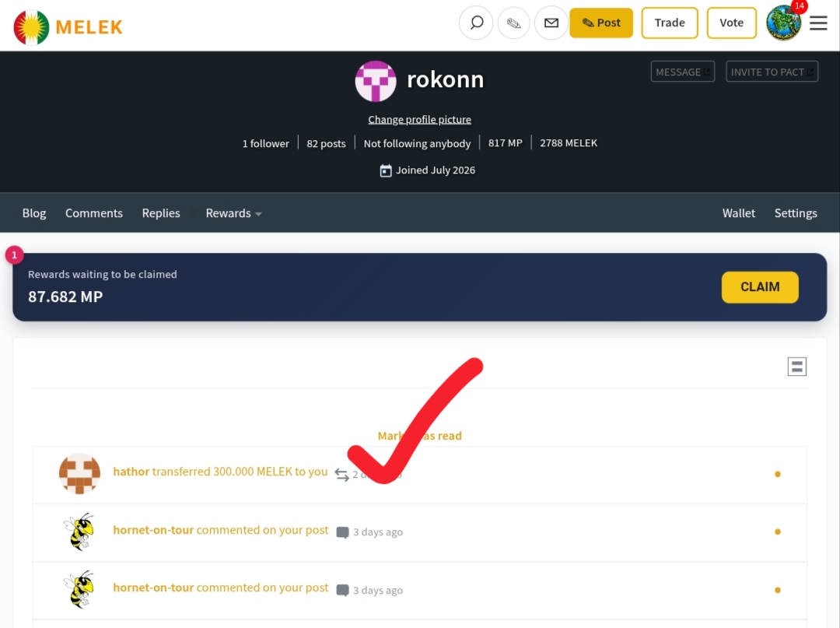Click the comment icon on hornet-on-tour's first comment
This screenshot has width=840, height=628.
click(342, 532)
